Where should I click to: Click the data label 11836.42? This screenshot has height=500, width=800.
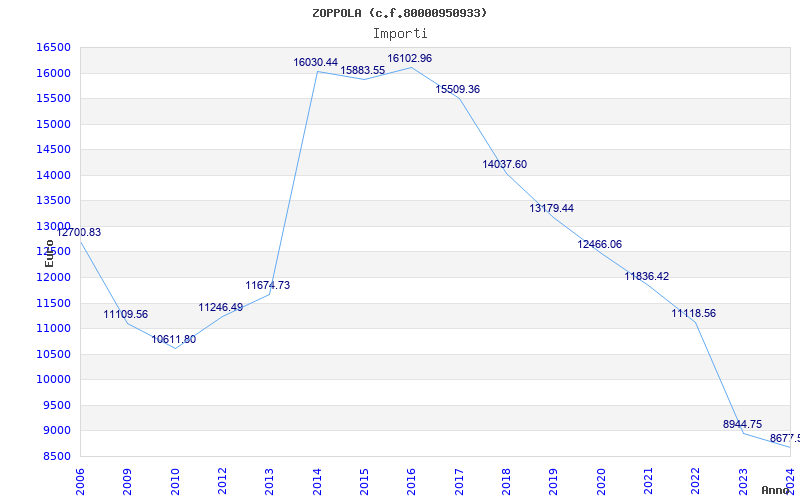(x=646, y=276)
